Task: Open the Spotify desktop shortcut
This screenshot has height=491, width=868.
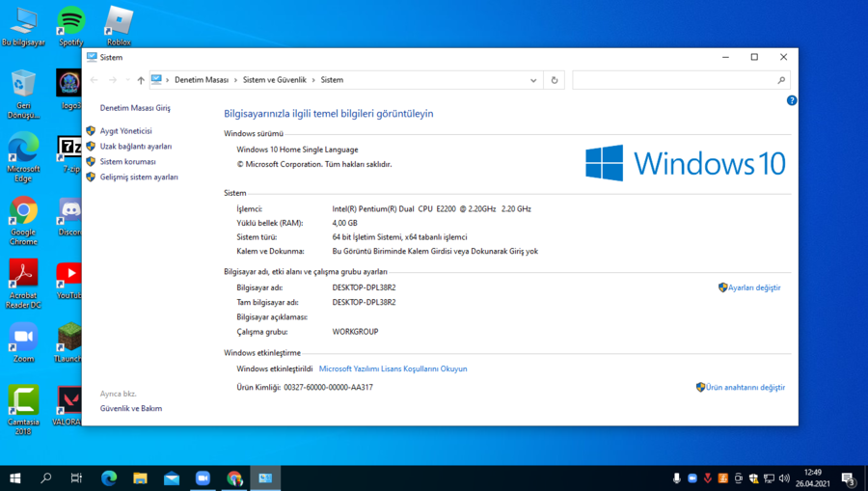Action: click(70, 22)
